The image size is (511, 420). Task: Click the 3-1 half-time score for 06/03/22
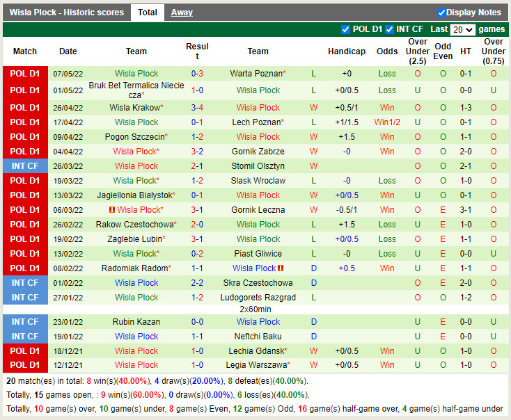(465, 210)
